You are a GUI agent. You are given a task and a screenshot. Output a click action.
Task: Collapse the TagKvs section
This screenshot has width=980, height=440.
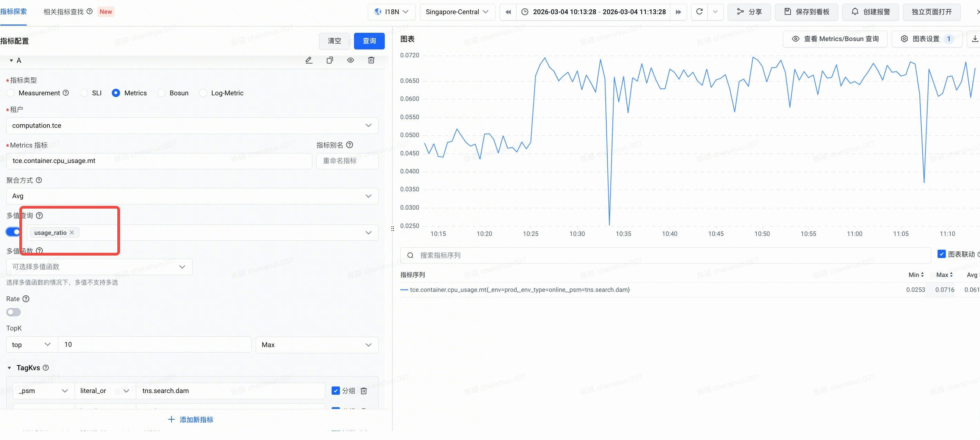point(10,368)
